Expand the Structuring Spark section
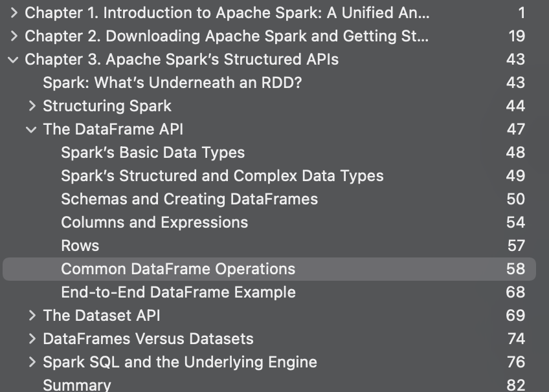The height and width of the screenshot is (392, 549). click(32, 106)
